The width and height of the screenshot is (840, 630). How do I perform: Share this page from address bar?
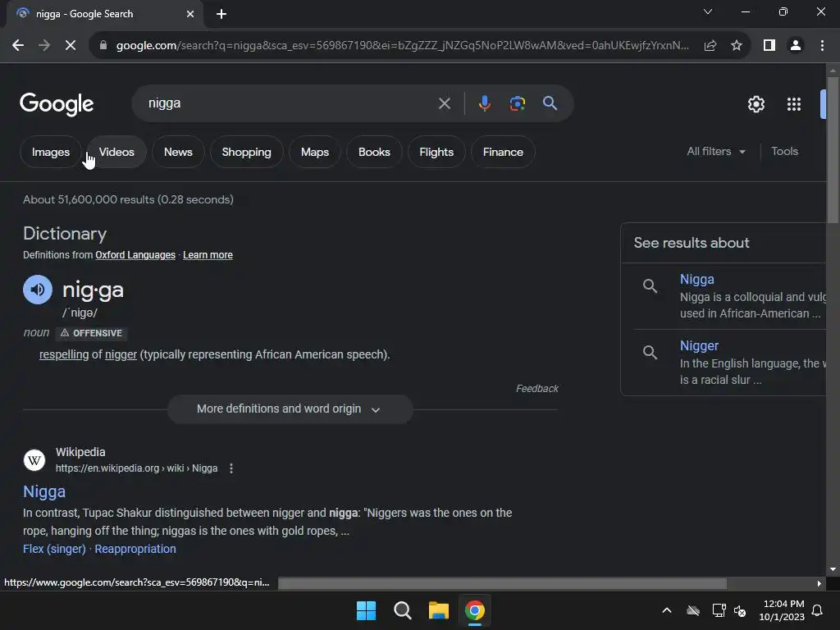(710, 46)
